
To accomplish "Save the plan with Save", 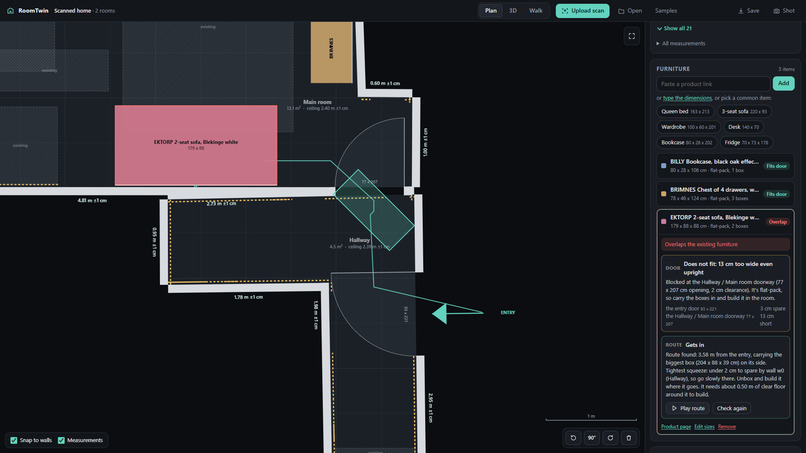I will [748, 11].
